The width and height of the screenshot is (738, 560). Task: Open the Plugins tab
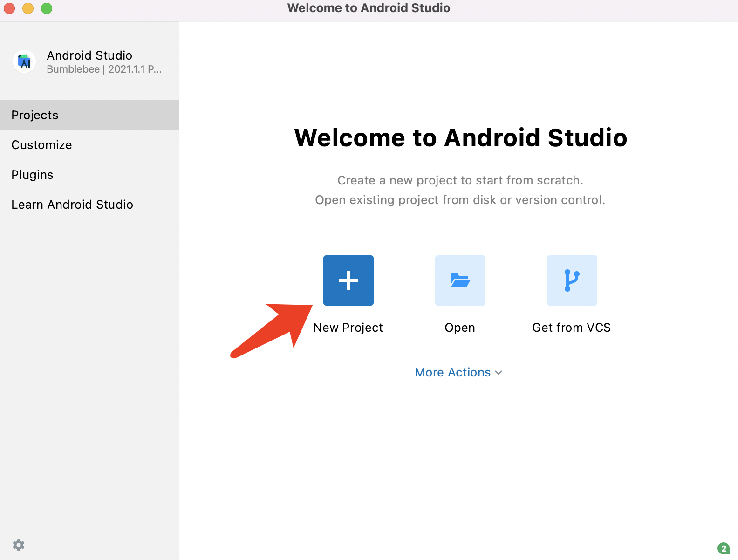pyautogui.click(x=89, y=174)
